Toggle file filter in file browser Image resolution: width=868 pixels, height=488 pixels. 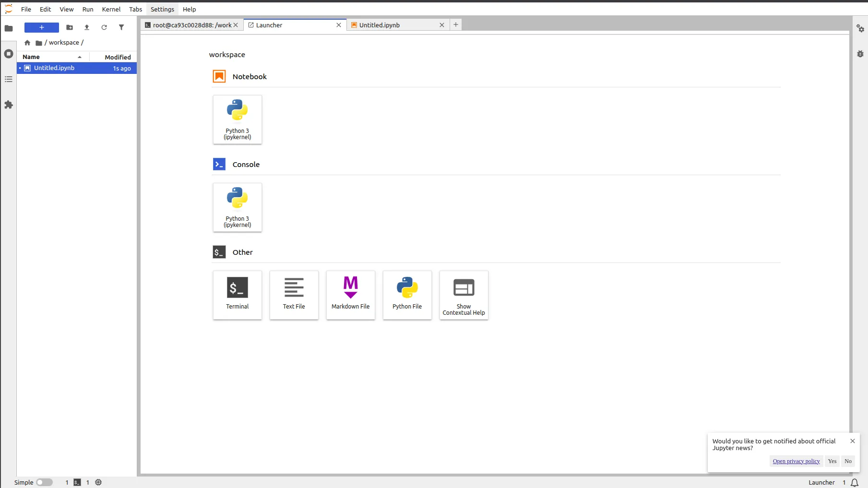pos(121,27)
